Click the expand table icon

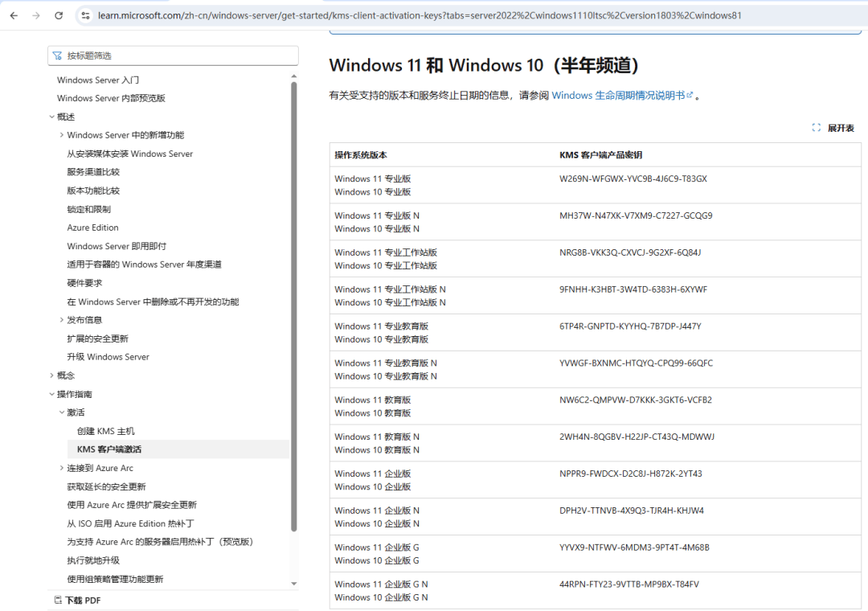click(816, 127)
